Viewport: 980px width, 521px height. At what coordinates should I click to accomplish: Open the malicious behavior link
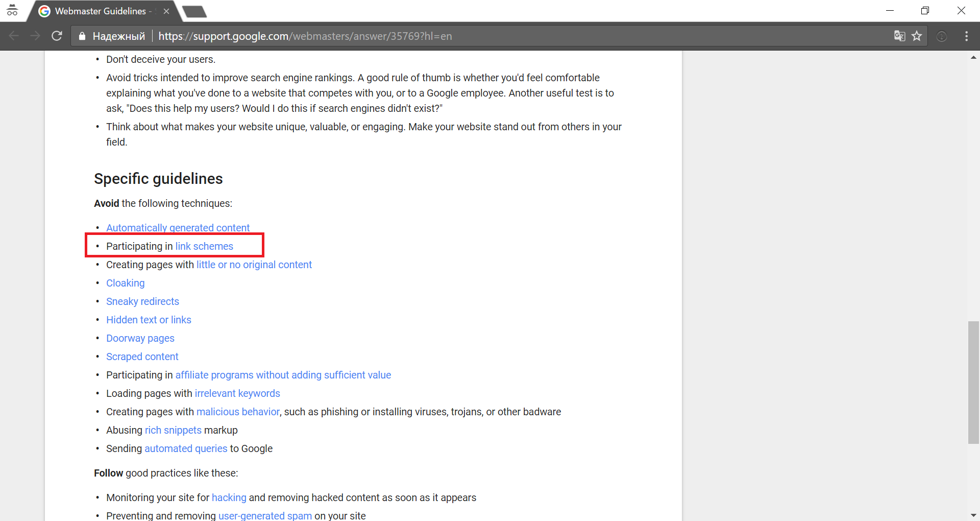tap(238, 412)
